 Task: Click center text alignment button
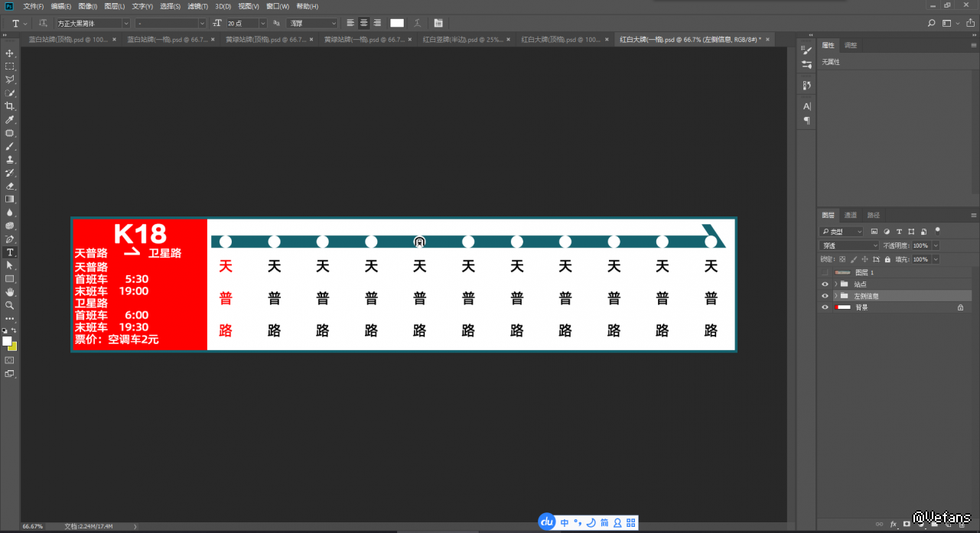[x=364, y=24]
